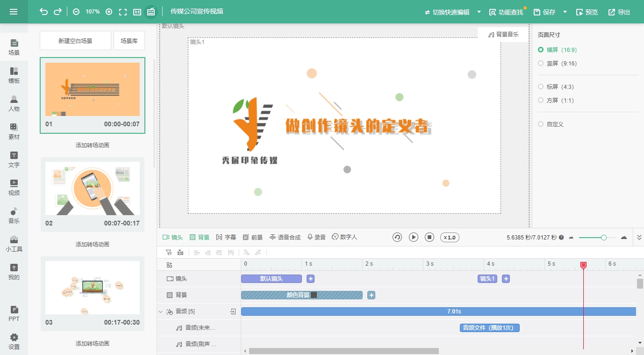644x355 pixels.
Task: Click the timeline filter funnel icon
Action: pyautogui.click(x=169, y=253)
